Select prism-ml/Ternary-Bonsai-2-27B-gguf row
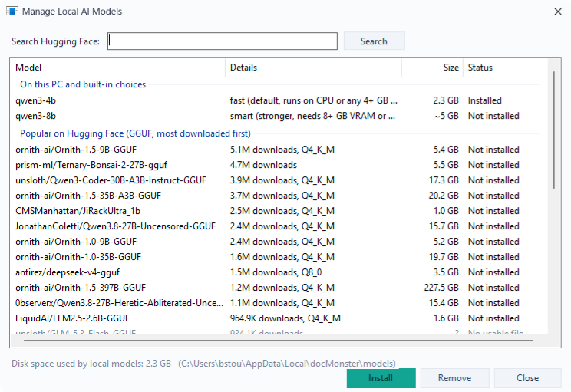Screen dimensions: 571x392 click(279, 165)
